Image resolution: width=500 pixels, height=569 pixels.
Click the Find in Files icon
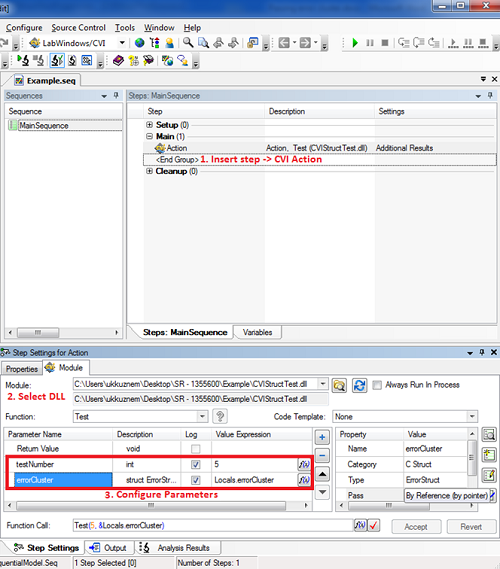[x=203, y=43]
